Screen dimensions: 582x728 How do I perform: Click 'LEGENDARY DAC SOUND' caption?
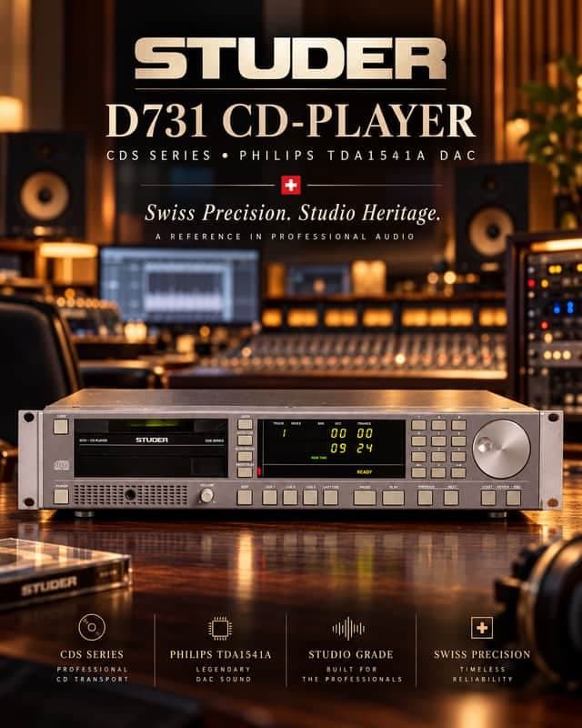pos(223,674)
